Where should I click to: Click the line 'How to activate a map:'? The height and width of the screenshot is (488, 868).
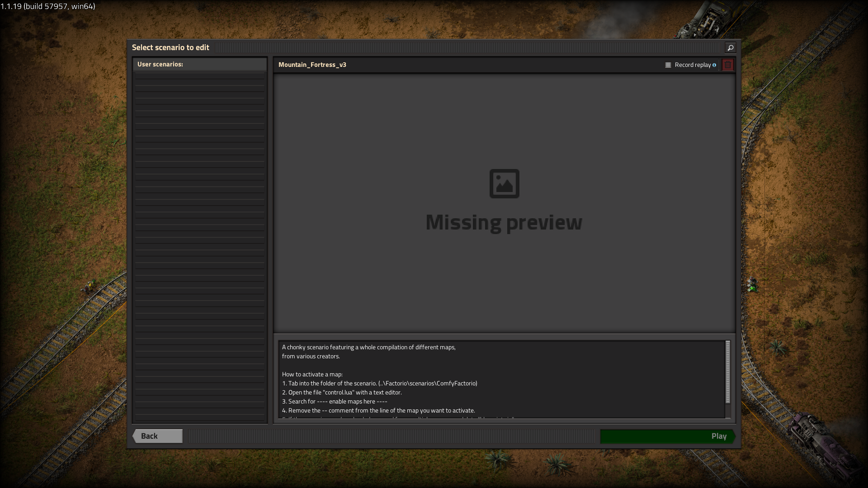point(312,374)
